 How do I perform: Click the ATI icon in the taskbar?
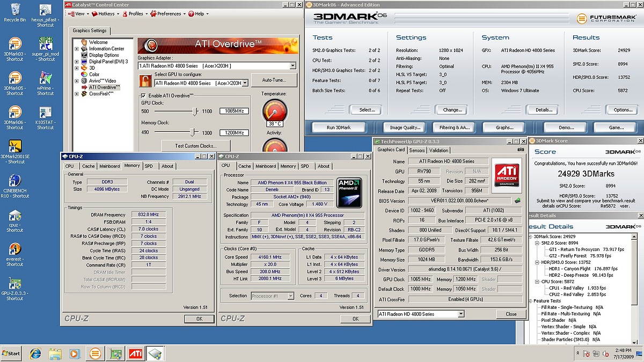tap(135, 353)
